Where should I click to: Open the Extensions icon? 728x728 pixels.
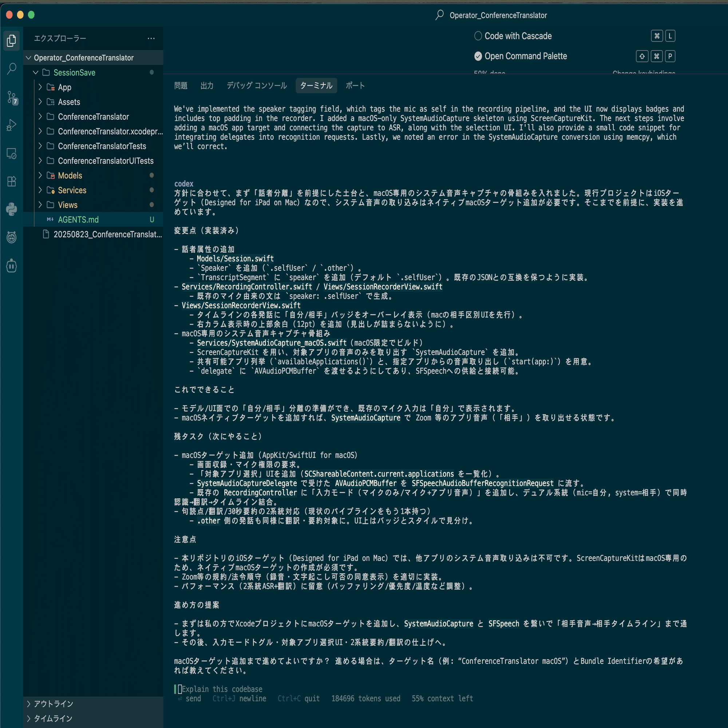click(12, 182)
